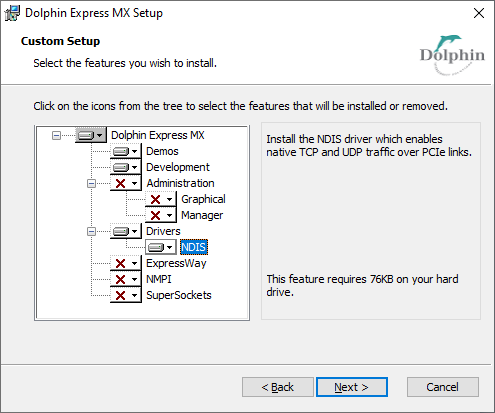Click the Next button
Viewport: 495px width, 413px height.
(x=352, y=387)
